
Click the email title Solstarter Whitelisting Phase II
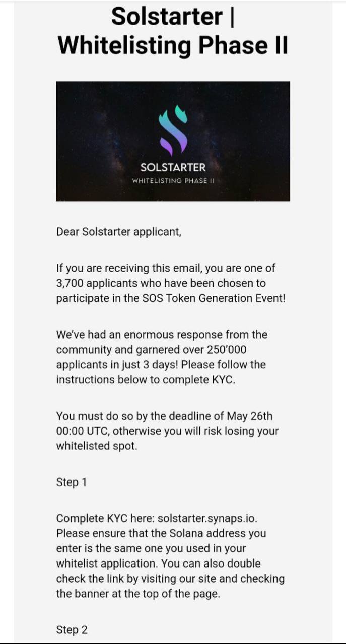(173, 30)
